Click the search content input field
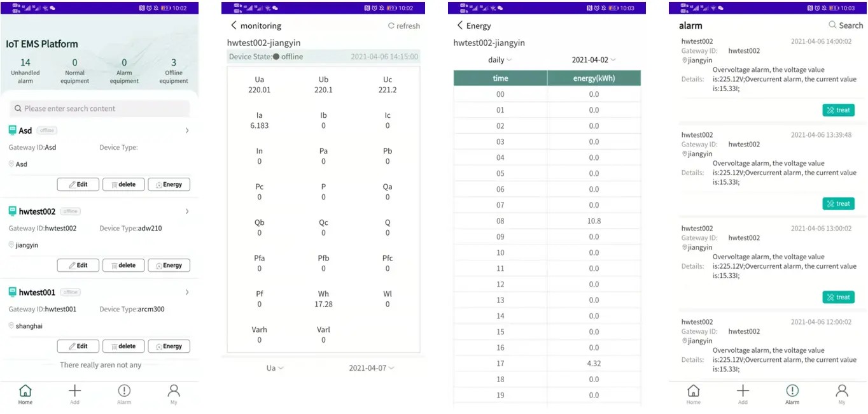This screenshot has height=414, width=868. point(100,108)
